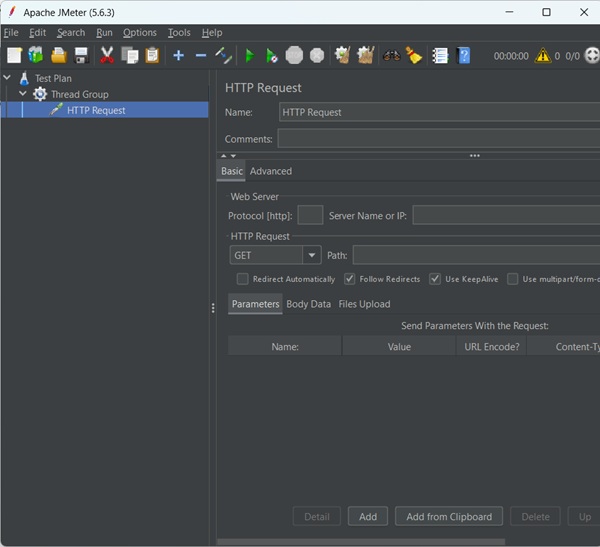Enable Use multipart/form-data checkbox
Image resolution: width=600 pixels, height=547 pixels.
click(513, 279)
